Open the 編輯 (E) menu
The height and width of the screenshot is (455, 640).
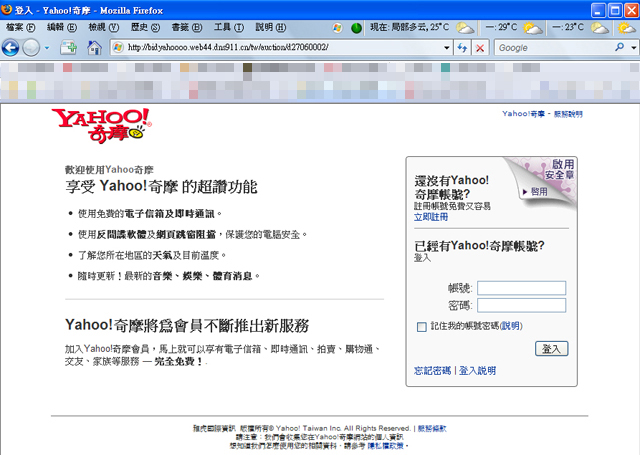[62, 27]
